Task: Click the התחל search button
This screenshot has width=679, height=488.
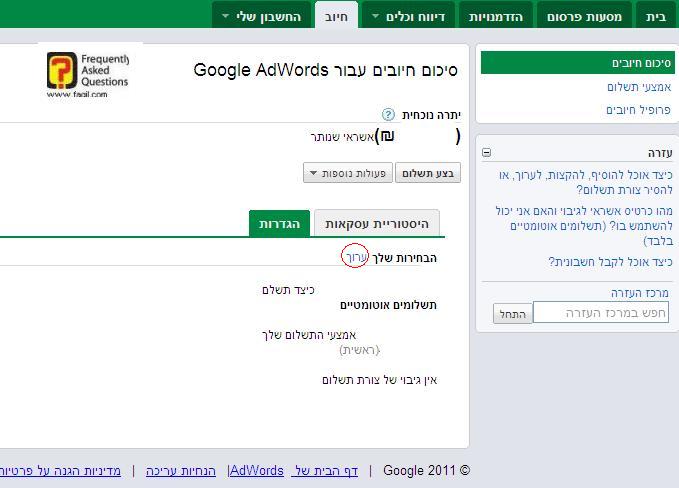Action: [512, 314]
